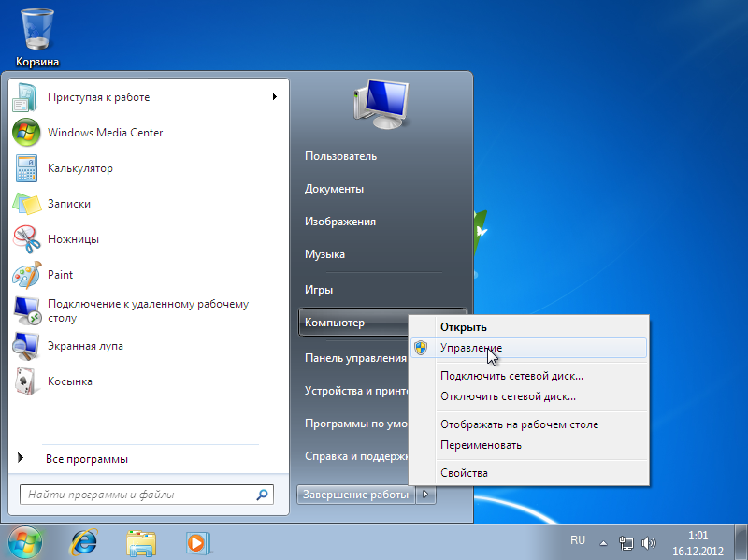Open Панель управления
The width and height of the screenshot is (748, 560).
tap(355, 358)
